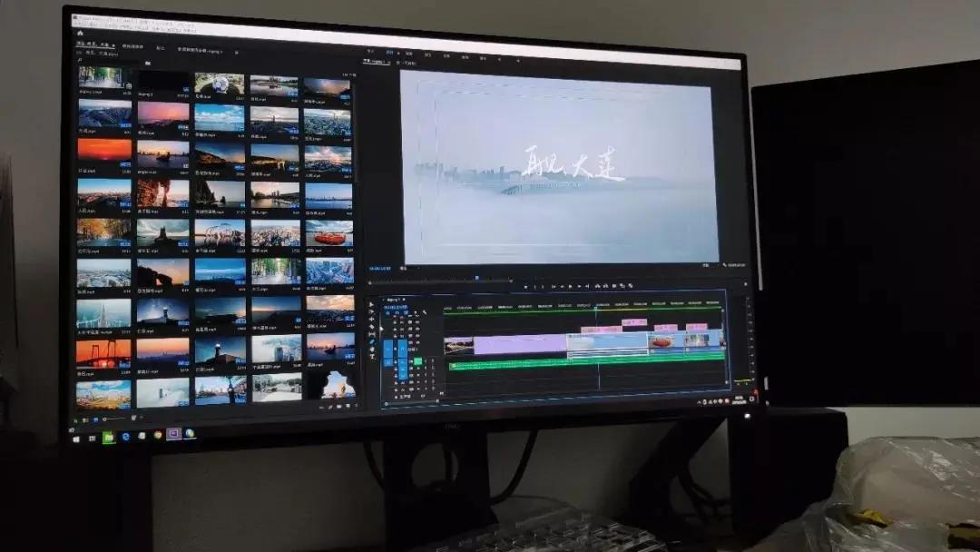Click the Go to In button

coord(552,286)
